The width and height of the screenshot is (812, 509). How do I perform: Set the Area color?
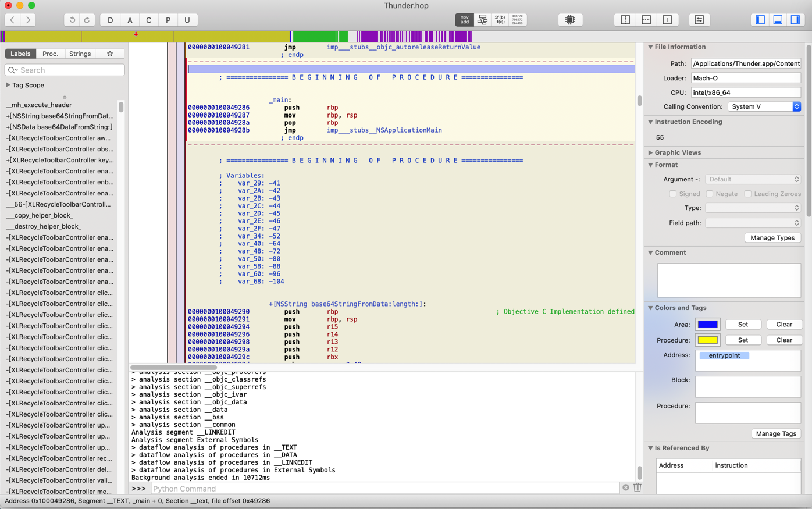[x=743, y=325]
